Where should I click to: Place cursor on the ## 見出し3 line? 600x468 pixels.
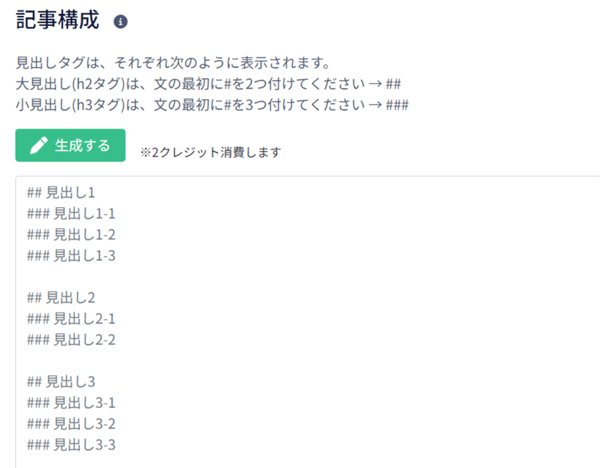[x=61, y=382]
